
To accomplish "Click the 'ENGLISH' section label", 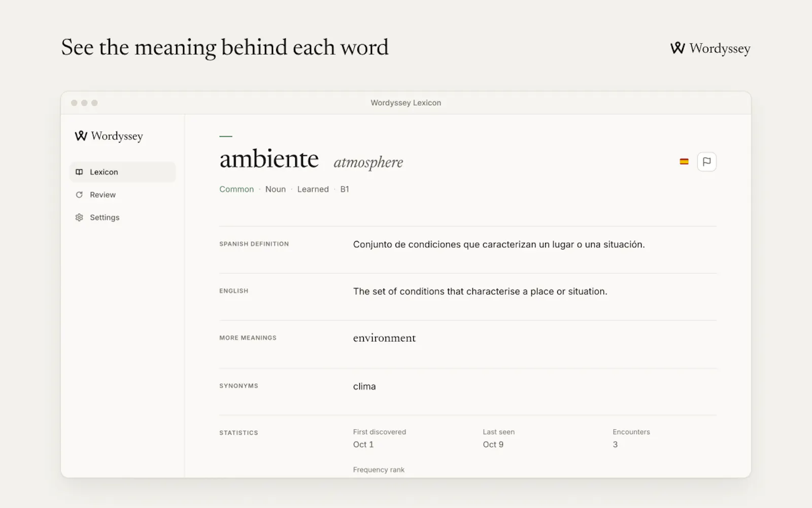I will [x=234, y=291].
